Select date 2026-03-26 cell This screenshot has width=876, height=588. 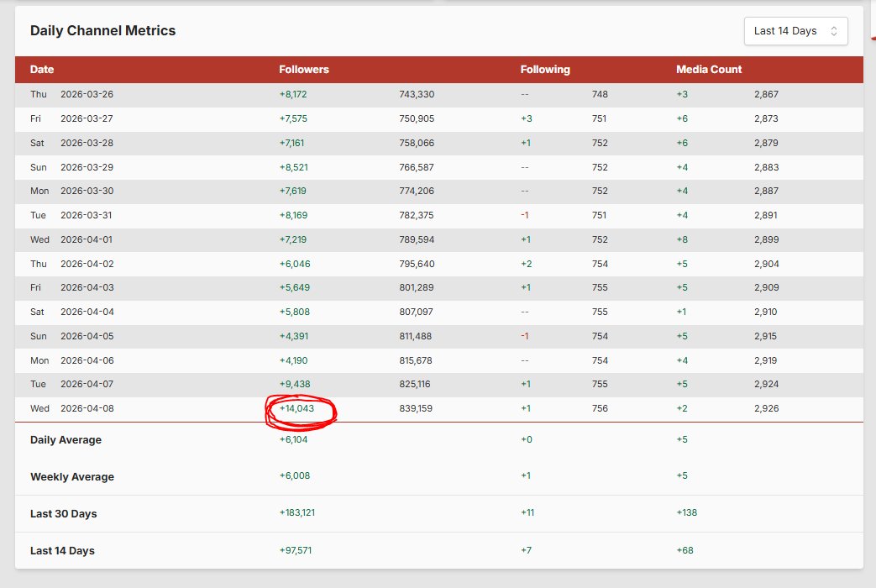(x=87, y=94)
